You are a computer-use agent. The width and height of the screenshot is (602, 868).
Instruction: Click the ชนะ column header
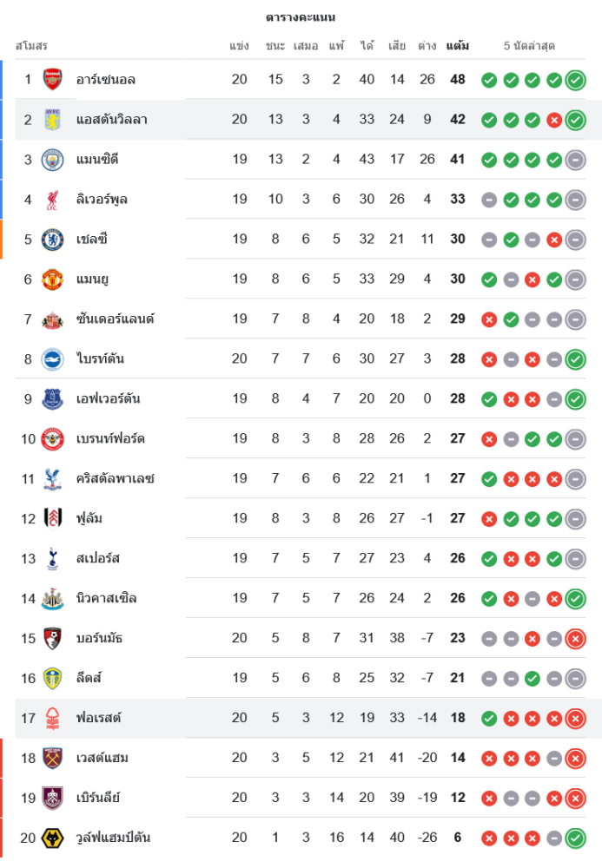pyautogui.click(x=275, y=45)
